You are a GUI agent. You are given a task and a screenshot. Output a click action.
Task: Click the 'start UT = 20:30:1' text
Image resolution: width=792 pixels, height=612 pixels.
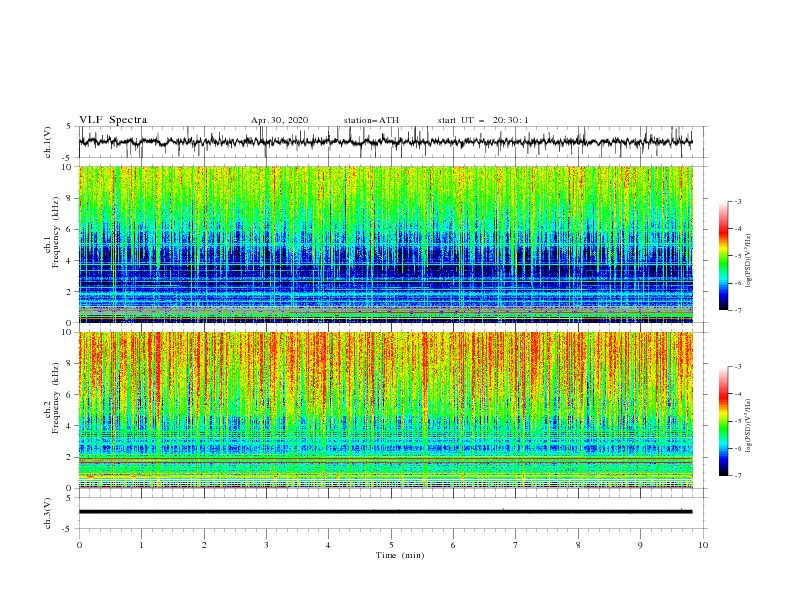[483, 120]
